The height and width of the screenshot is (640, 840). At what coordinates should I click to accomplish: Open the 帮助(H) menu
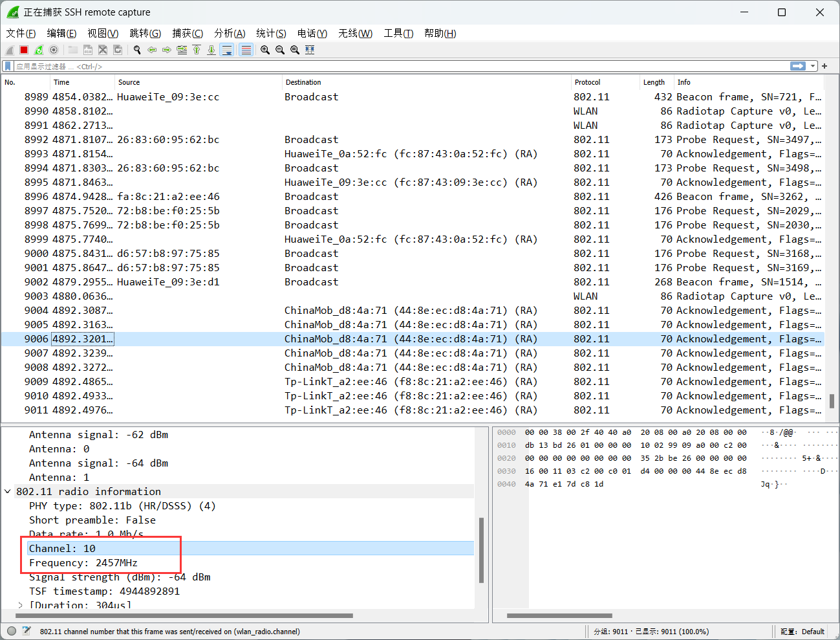[440, 33]
